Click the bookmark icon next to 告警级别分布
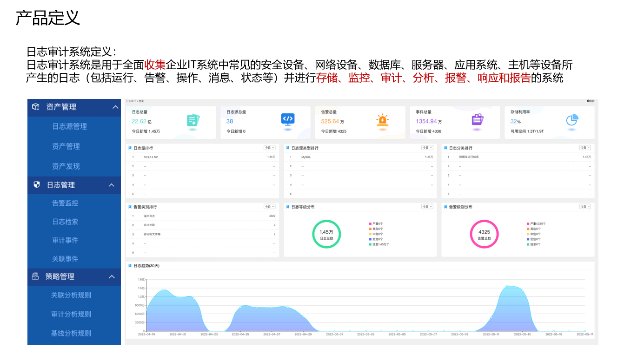 [445, 207]
